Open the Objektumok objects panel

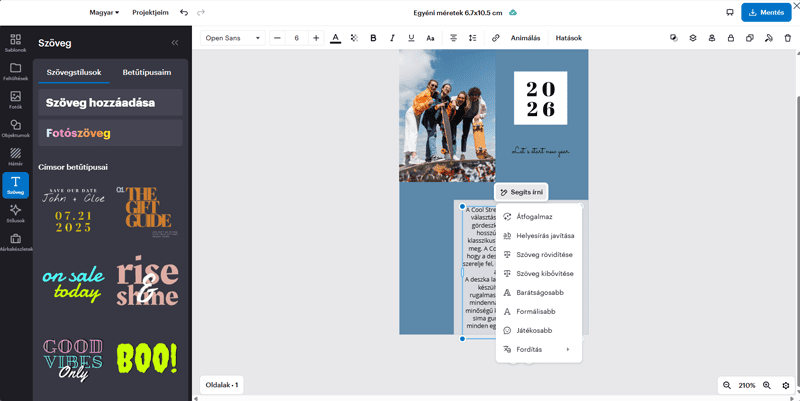16,128
